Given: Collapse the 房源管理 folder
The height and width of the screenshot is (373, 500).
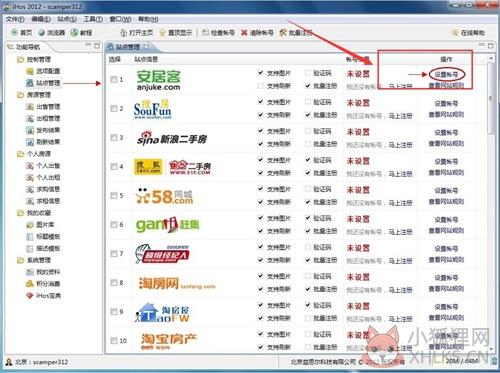Looking at the screenshot, I should coord(34,95).
